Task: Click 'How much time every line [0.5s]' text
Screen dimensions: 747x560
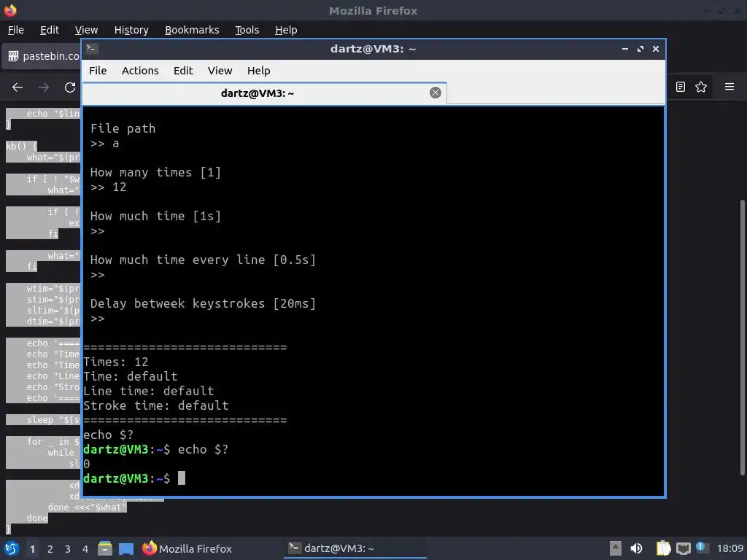Action: (203, 260)
